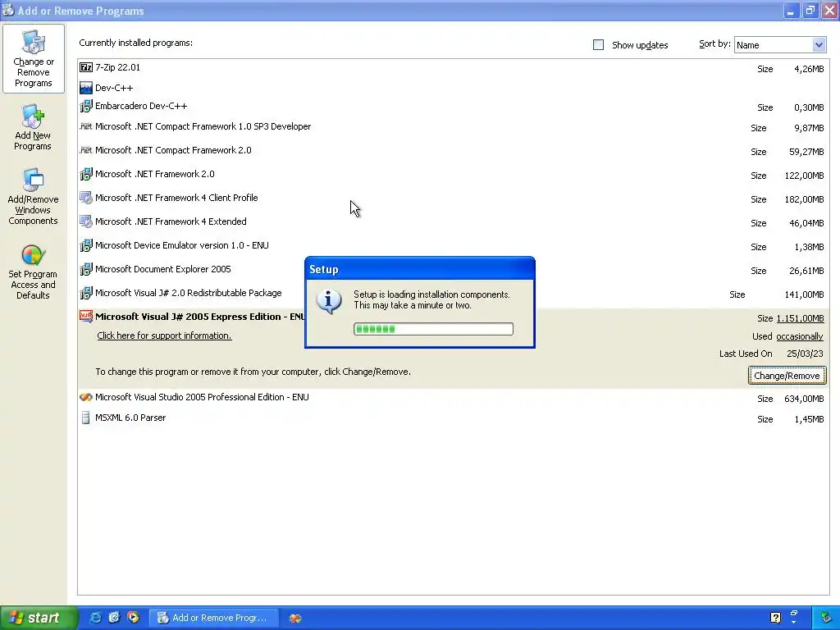Click the Setup dialog title bar
The width and height of the screenshot is (840, 630).
(419, 269)
